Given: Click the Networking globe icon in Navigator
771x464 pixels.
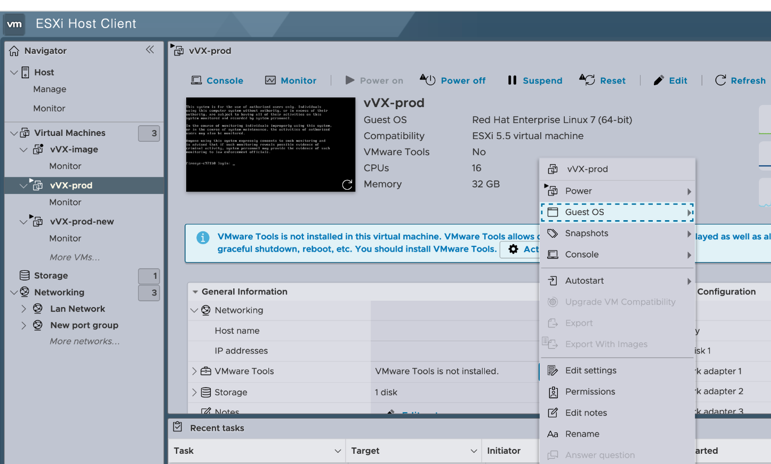Looking at the screenshot, I should [x=25, y=292].
